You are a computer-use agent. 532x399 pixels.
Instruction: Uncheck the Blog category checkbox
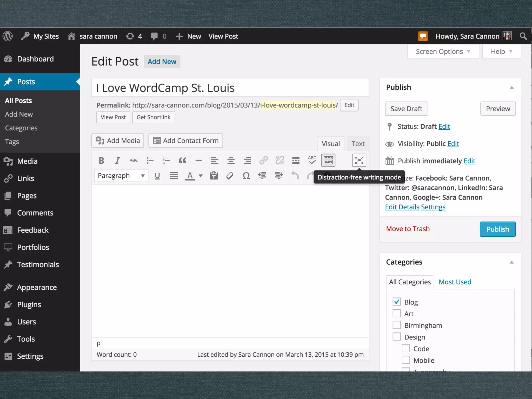[x=396, y=302]
